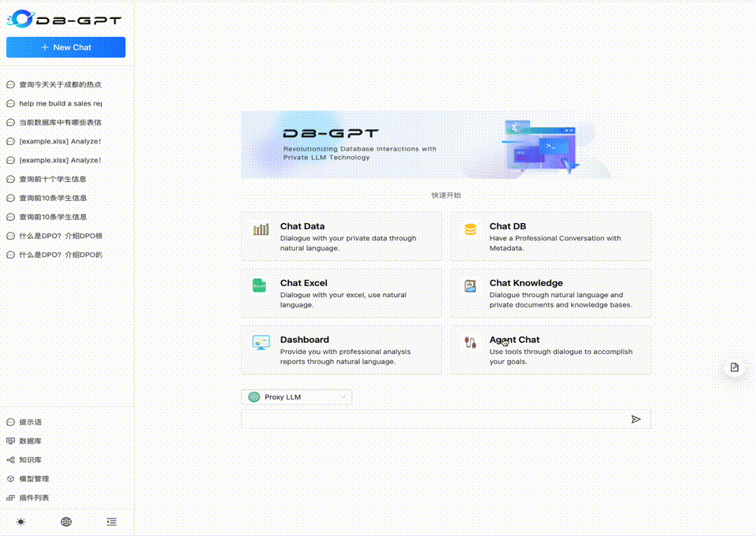
Task: Open the Chat DB card
Action: pos(550,236)
